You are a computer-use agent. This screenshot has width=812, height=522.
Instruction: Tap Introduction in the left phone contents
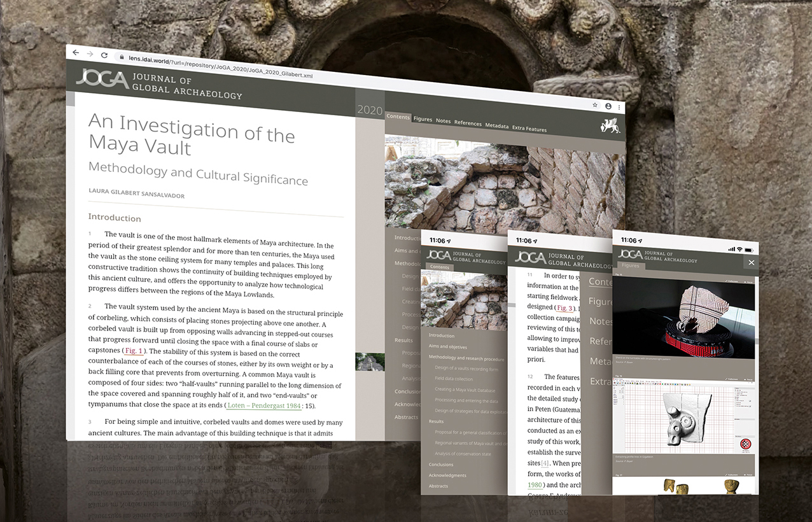(x=442, y=335)
